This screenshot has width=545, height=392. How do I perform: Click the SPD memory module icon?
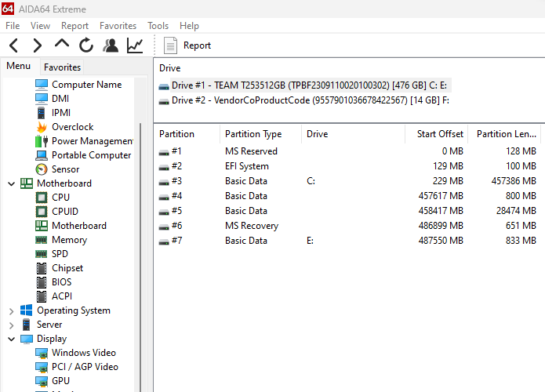pyautogui.click(x=42, y=254)
